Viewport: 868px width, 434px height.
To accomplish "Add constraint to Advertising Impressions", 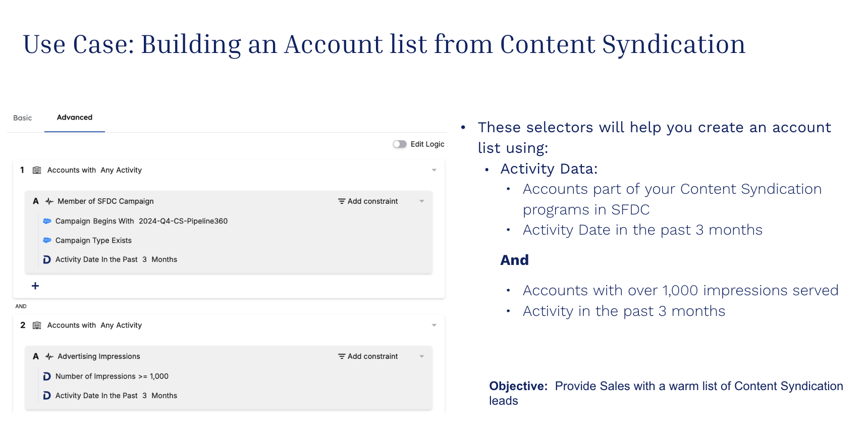I will (x=368, y=356).
